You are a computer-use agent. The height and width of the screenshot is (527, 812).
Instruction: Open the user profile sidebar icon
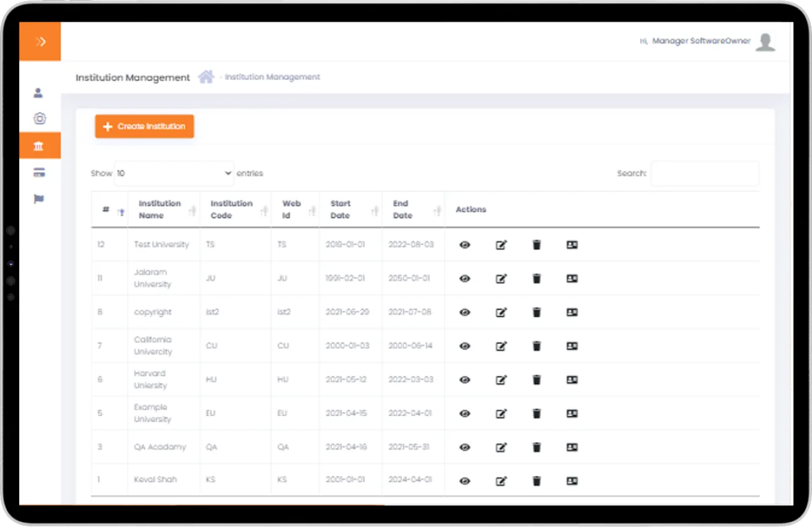[x=39, y=93]
